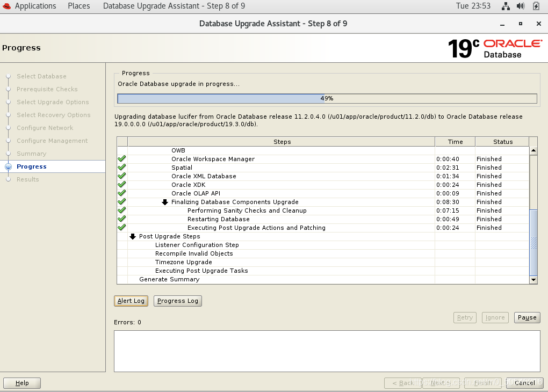Click the Time column header
548x392 pixels.
(x=455, y=142)
